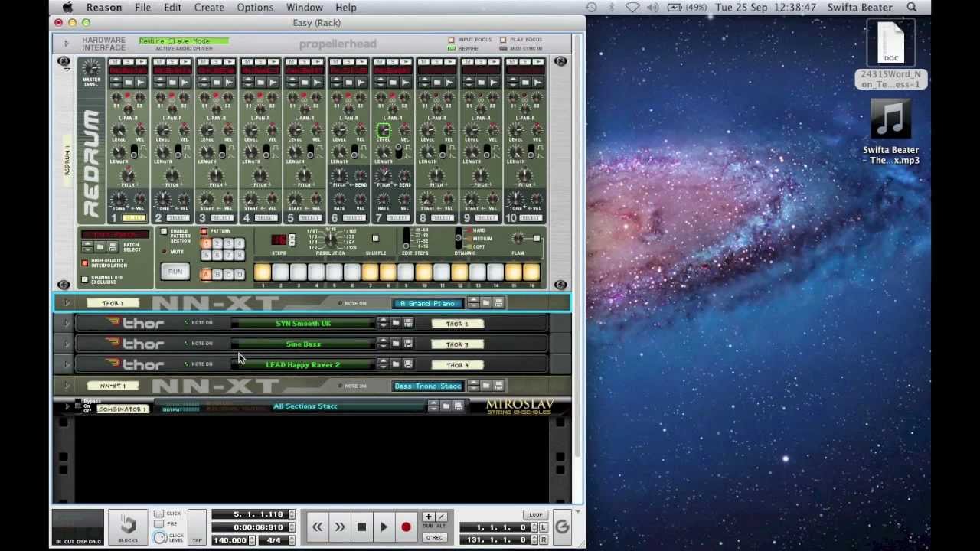Enable the PRE count-in checkbox
980x551 pixels.
pos(158,523)
